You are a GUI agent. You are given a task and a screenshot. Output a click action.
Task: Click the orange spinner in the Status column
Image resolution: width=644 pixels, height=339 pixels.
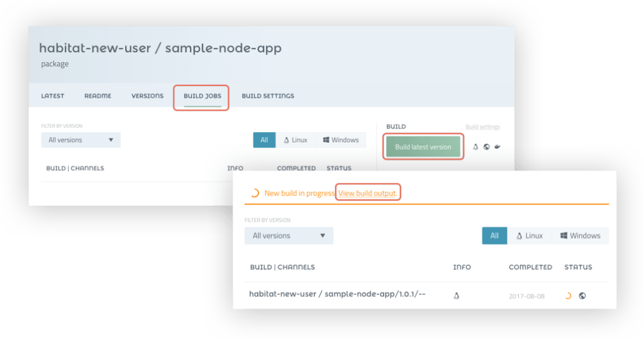[569, 296]
